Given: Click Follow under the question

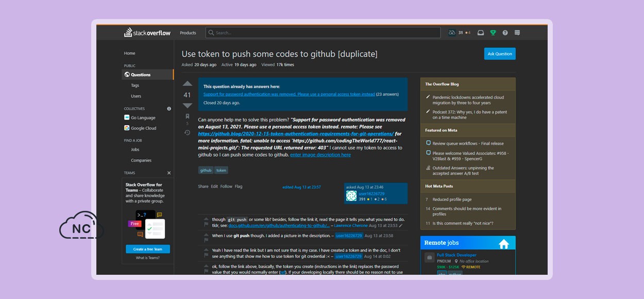Looking at the screenshot, I should click(x=226, y=187).
